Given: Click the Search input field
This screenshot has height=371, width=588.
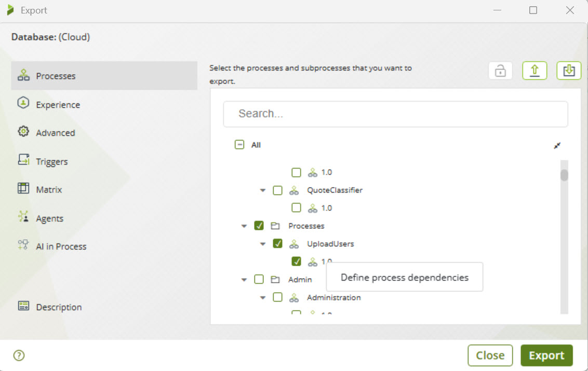Looking at the screenshot, I should click(395, 114).
